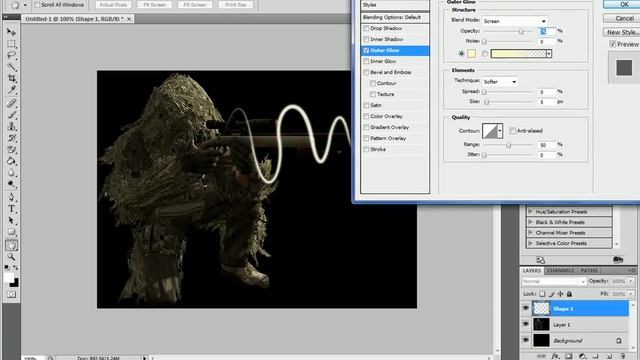Screen dimensions: 640x360
Task: Switch to the Paths tab
Action: [589, 271]
